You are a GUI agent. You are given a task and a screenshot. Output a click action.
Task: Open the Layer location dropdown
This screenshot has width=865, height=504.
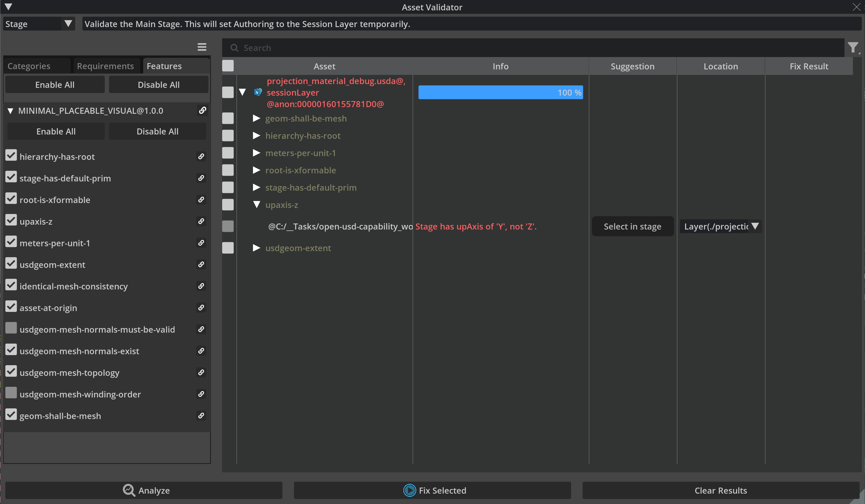pos(755,226)
